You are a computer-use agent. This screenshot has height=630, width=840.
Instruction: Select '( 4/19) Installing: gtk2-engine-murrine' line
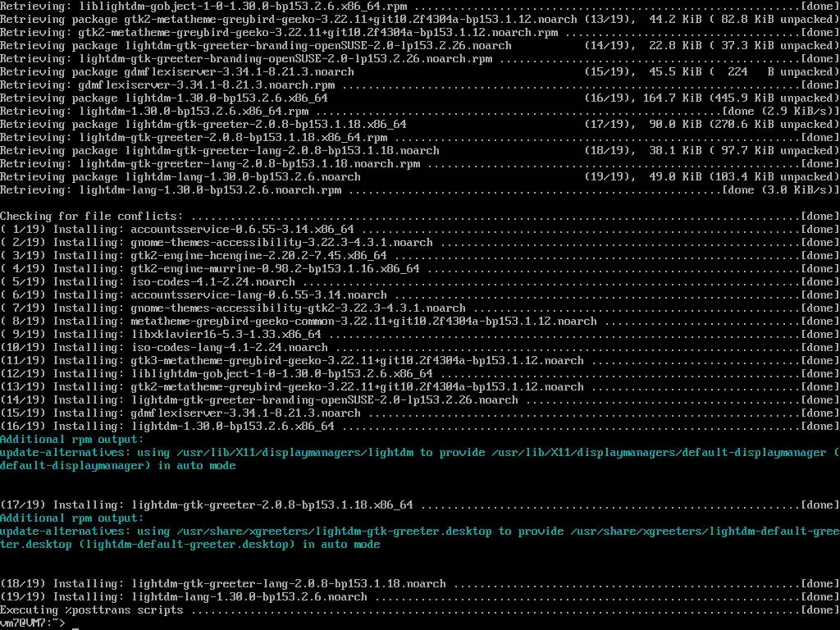click(x=420, y=269)
